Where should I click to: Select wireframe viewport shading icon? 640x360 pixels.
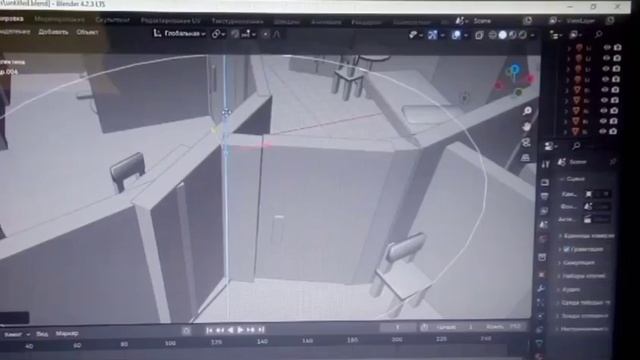click(x=493, y=35)
